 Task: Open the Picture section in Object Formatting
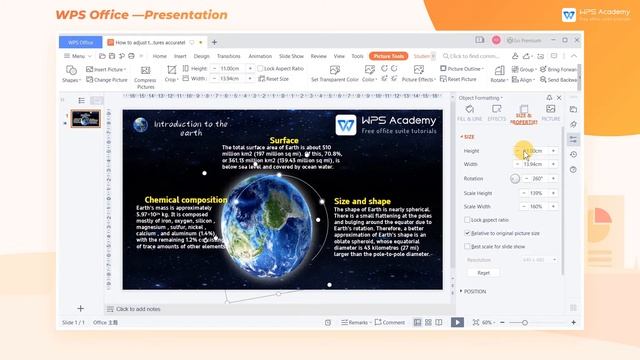551,113
